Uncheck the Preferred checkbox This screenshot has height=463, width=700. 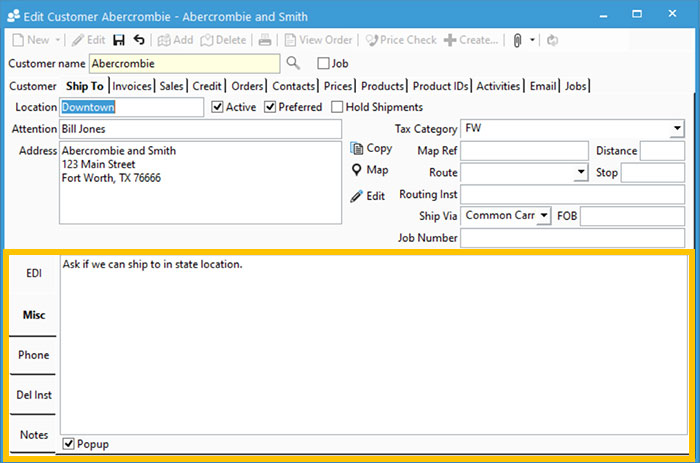(x=270, y=107)
